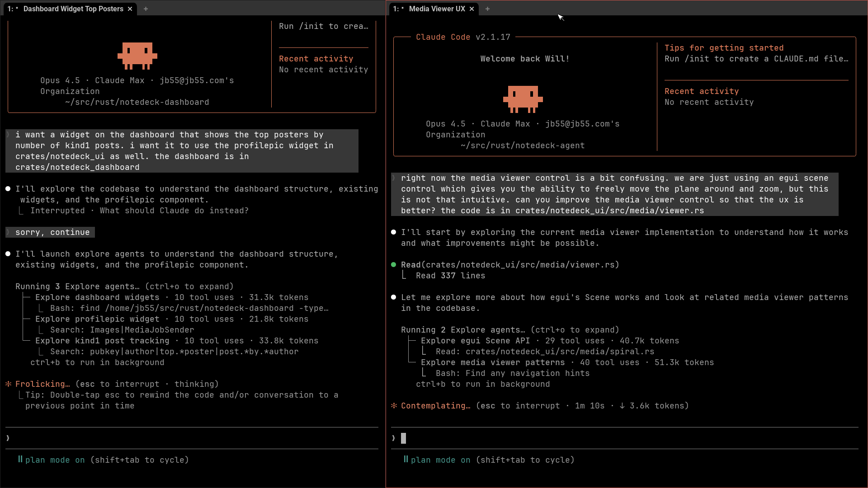This screenshot has width=868, height=488.
Task: Close the Media Viewer UX tab
Action: [472, 9]
